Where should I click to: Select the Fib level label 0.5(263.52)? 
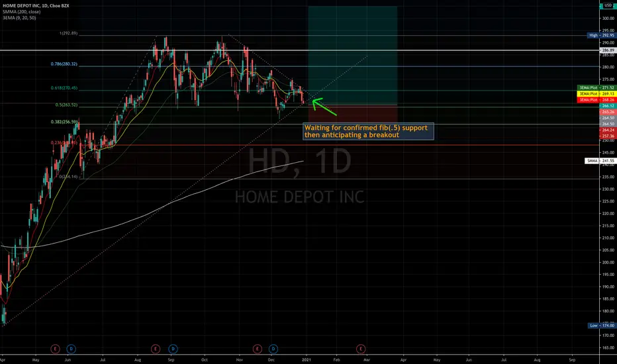pos(66,105)
